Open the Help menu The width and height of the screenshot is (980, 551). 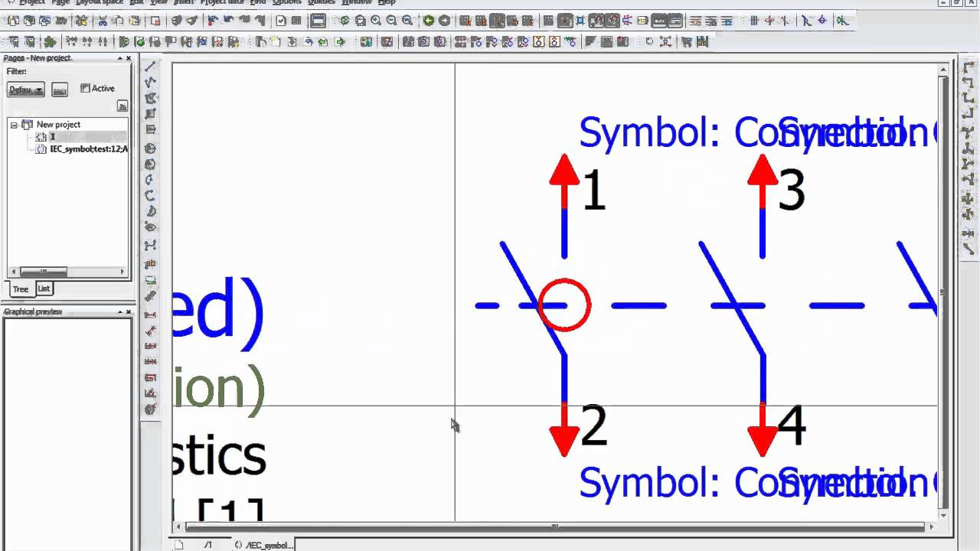387,2
